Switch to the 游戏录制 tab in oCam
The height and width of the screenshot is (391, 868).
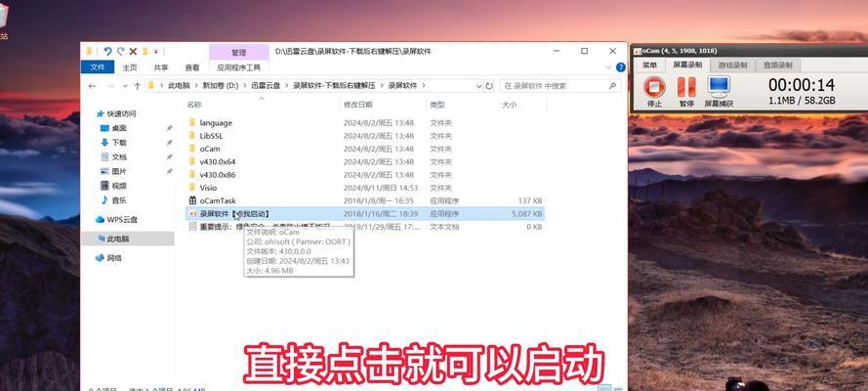point(732,65)
